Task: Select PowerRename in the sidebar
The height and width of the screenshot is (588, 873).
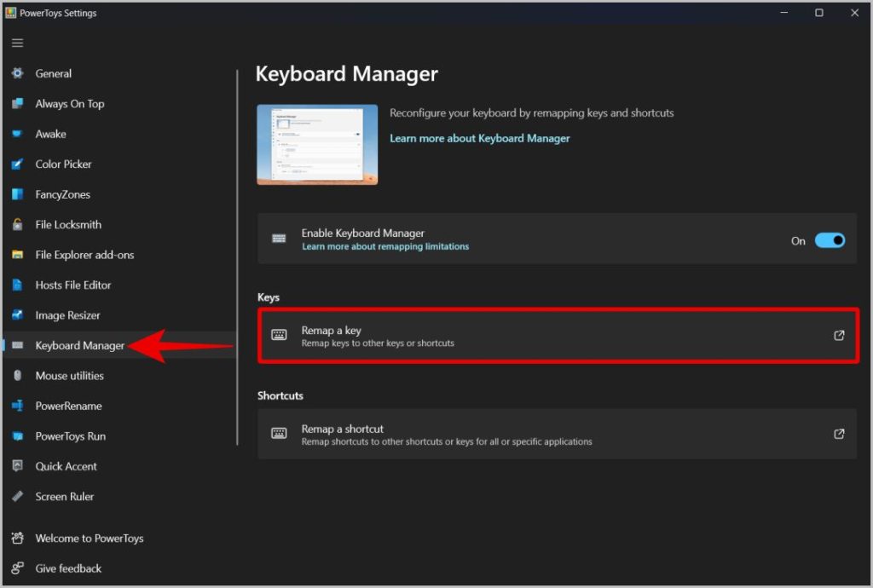Action: [x=119, y=406]
